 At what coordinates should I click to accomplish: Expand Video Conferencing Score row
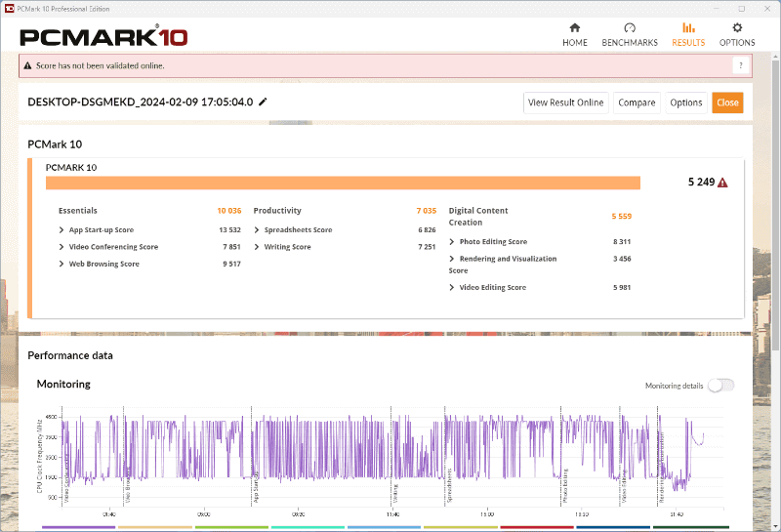tap(62, 247)
